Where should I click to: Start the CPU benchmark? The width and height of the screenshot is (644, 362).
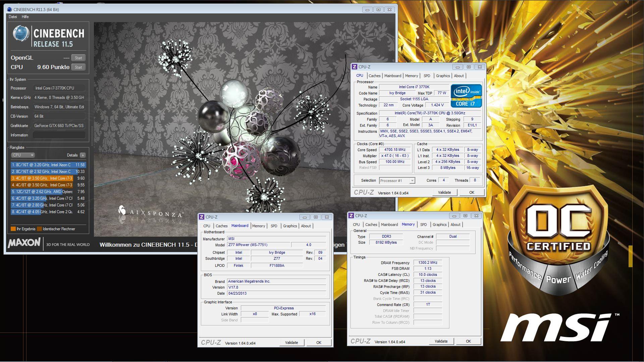tap(78, 67)
